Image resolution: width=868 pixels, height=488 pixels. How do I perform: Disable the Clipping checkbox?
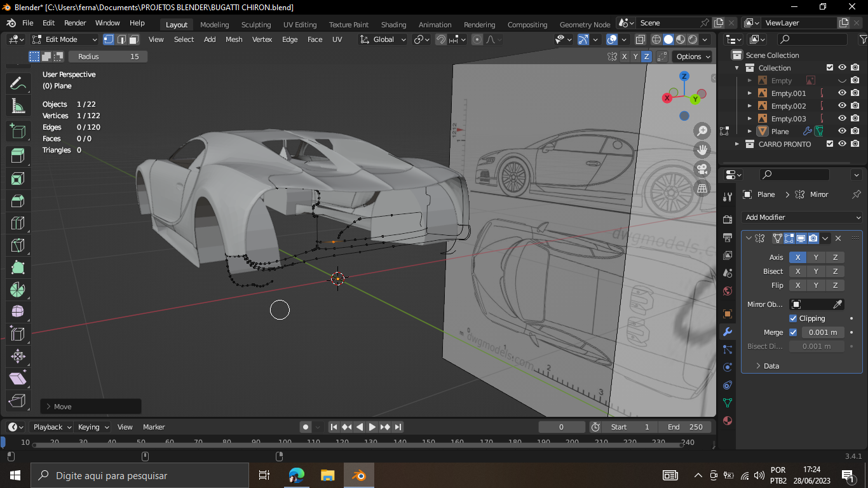(x=793, y=318)
